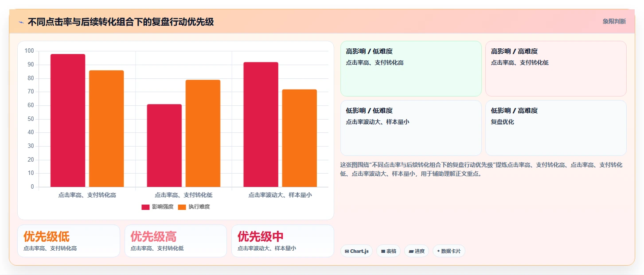This screenshot has height=275, width=644.
Task: Click the x-axis label 点击率高、支付转化低
Action: 183,195
